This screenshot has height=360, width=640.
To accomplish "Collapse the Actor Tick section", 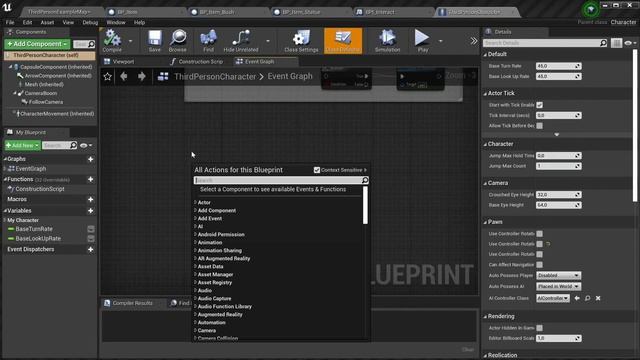I will click(485, 93).
